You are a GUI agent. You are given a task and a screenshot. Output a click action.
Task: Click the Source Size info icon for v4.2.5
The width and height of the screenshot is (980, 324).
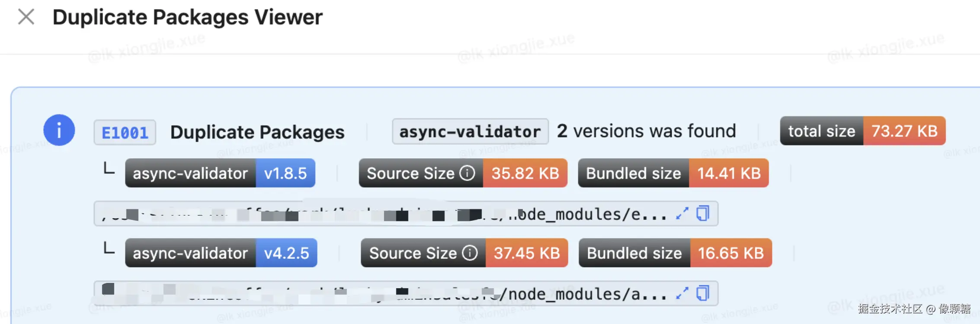470,253
